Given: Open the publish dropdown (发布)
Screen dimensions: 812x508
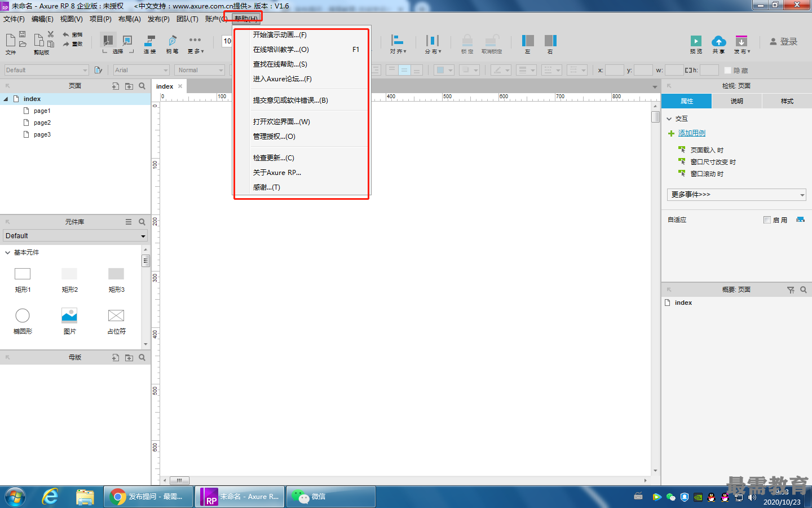Looking at the screenshot, I should click(742, 44).
